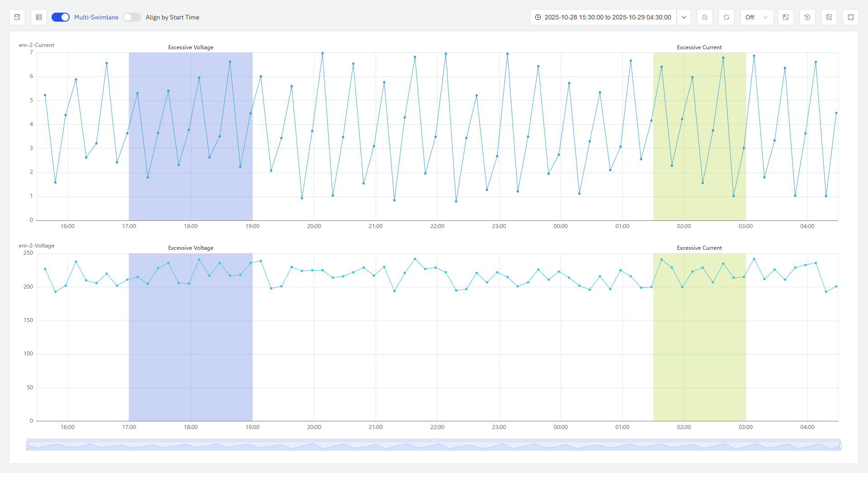
Task: Click the restore history icon
Action: coord(807,17)
